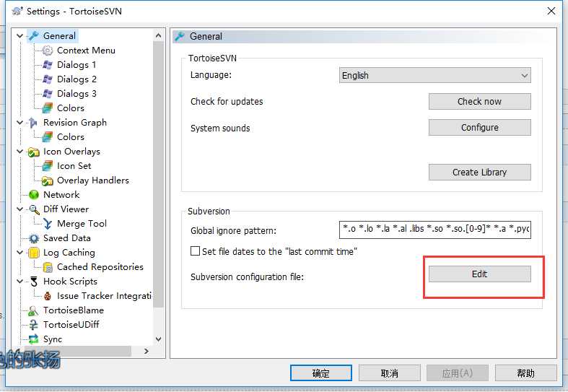Click the Create Library button
Image resolution: width=568 pixels, height=392 pixels.
(480, 172)
